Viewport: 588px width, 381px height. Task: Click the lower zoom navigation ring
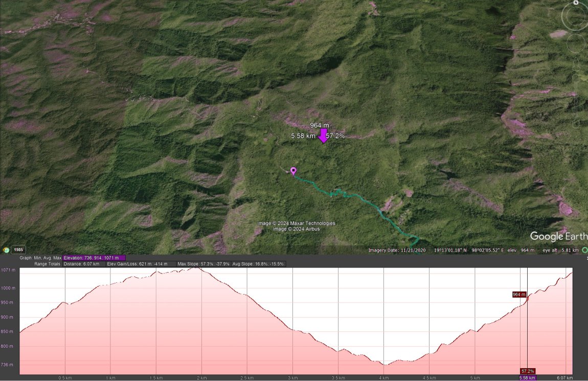click(575, 44)
